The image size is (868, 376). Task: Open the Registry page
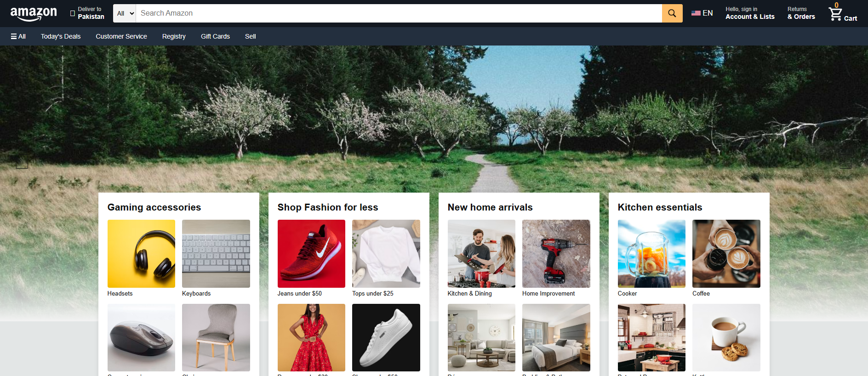(x=174, y=36)
